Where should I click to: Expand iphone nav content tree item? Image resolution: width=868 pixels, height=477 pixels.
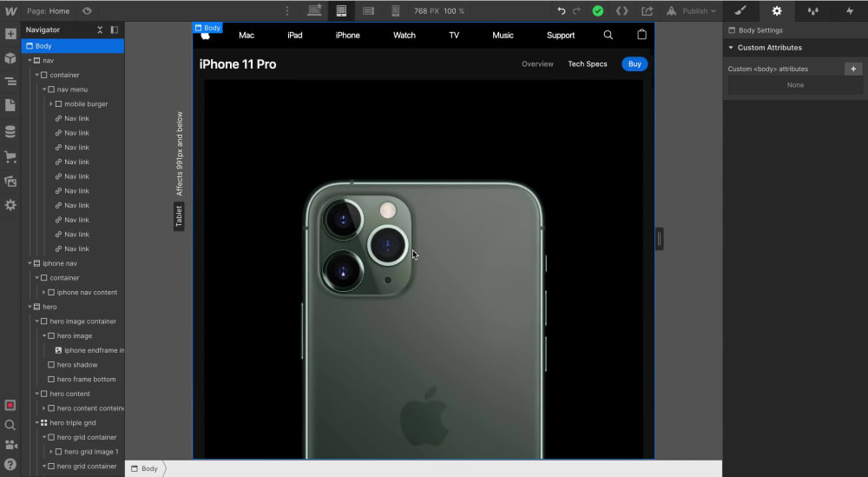(x=43, y=292)
